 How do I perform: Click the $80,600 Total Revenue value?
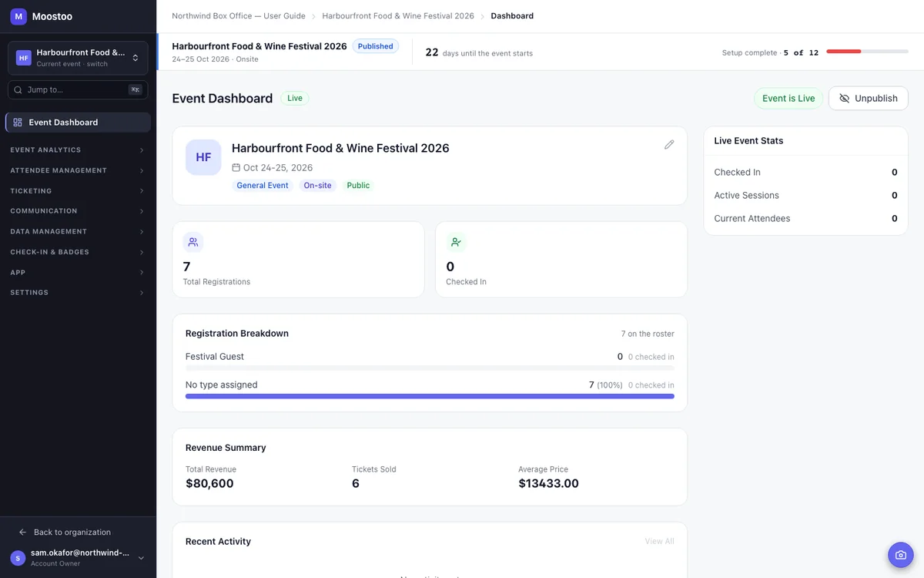209,484
